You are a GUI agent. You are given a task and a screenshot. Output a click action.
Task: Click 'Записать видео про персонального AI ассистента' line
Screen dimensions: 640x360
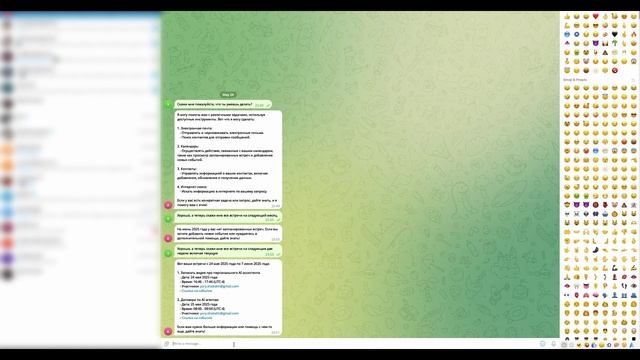[218, 273]
